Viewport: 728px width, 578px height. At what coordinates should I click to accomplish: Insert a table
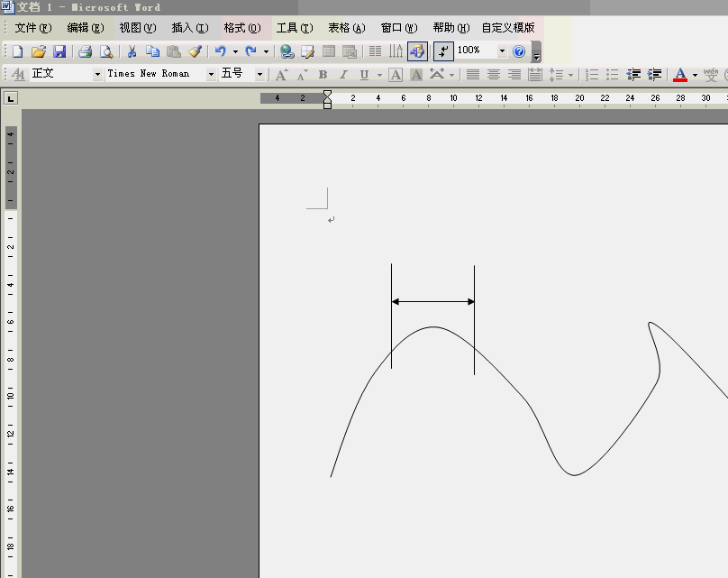click(329, 51)
